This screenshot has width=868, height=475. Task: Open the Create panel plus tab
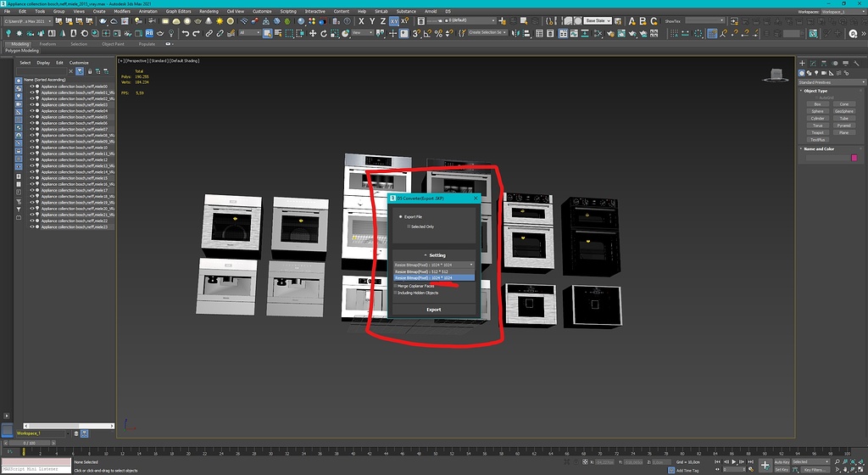(802, 63)
